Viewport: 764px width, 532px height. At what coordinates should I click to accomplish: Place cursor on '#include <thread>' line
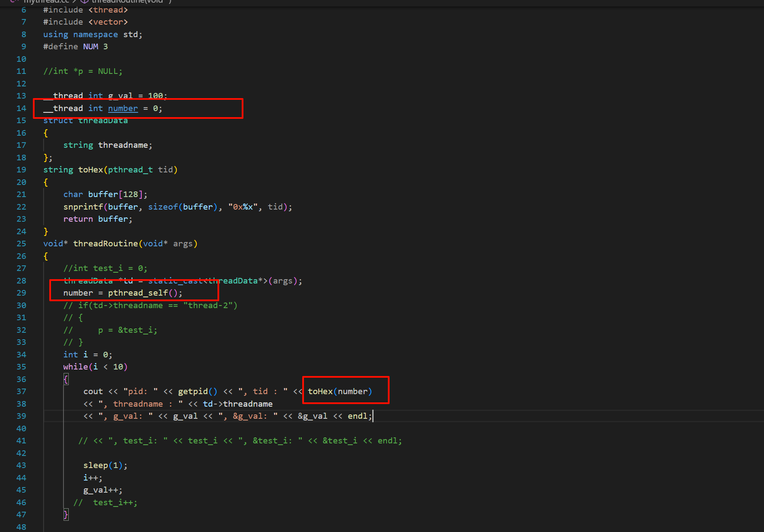click(x=85, y=10)
